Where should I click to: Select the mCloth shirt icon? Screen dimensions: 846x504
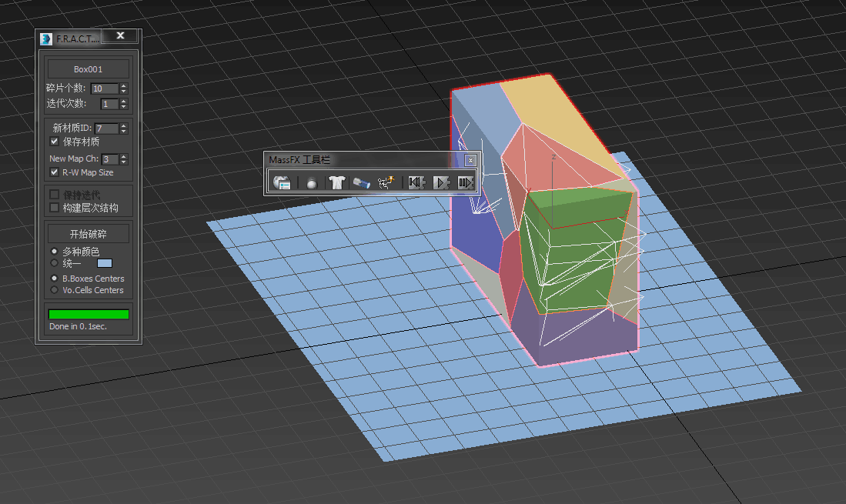pos(336,182)
